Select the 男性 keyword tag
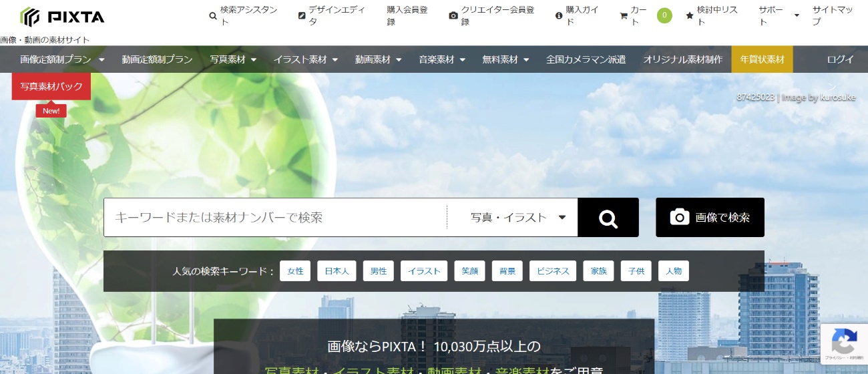 click(x=379, y=271)
